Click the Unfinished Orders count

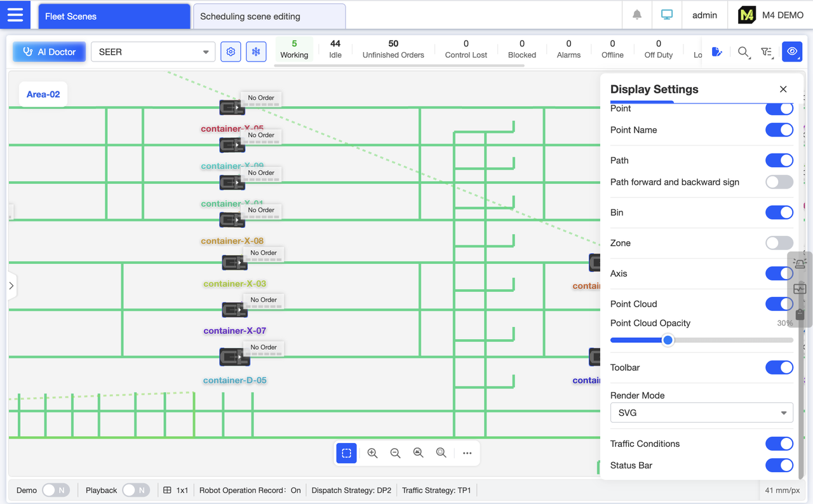[393, 49]
